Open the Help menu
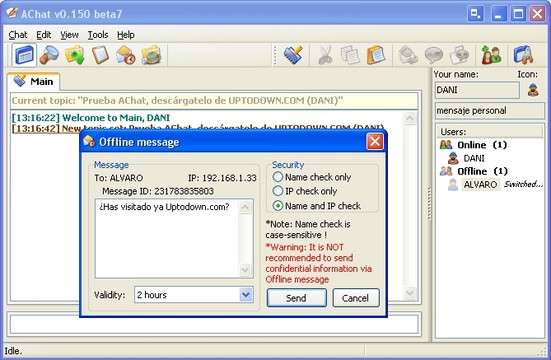 (126, 35)
